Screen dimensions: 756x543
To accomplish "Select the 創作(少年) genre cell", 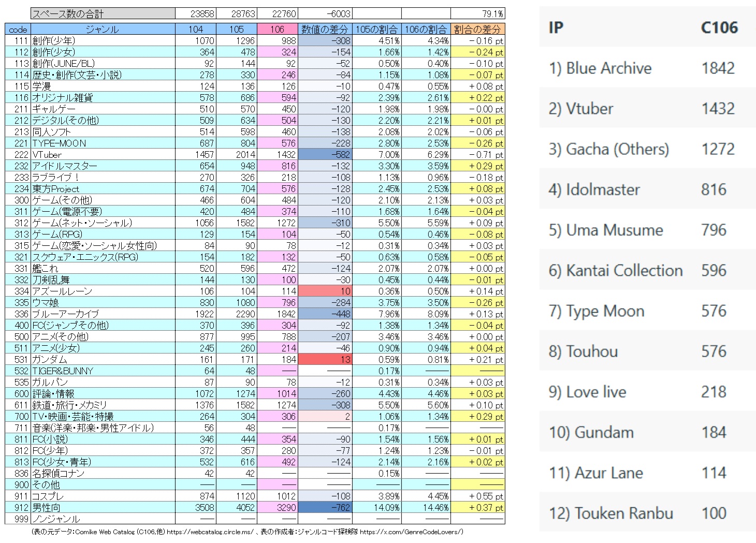I will click(103, 40).
